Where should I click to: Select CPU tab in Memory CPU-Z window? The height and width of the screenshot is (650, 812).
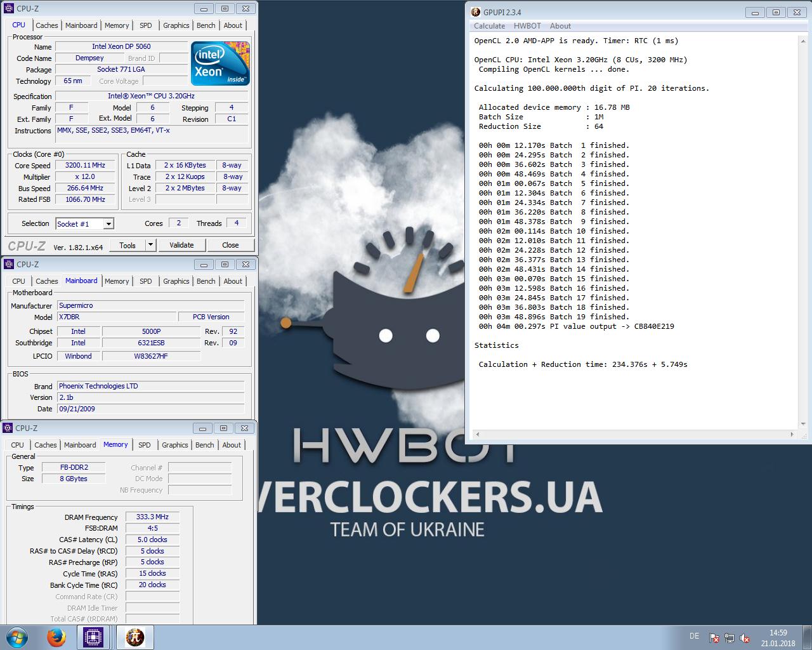click(x=18, y=445)
